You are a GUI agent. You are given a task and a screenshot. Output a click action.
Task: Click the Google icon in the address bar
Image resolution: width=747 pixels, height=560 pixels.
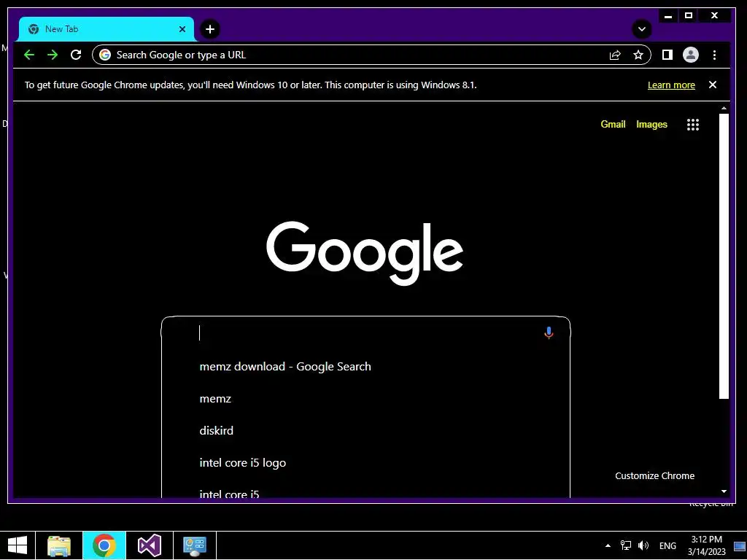(105, 55)
